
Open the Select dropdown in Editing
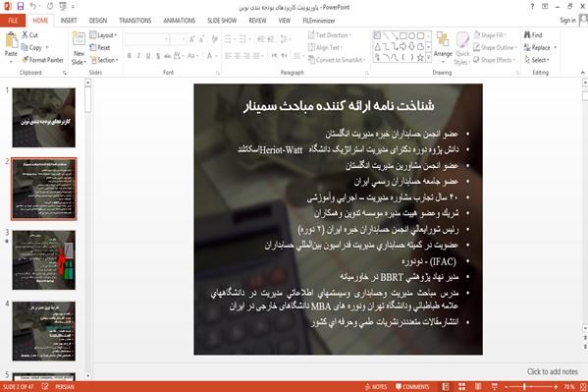click(537, 60)
